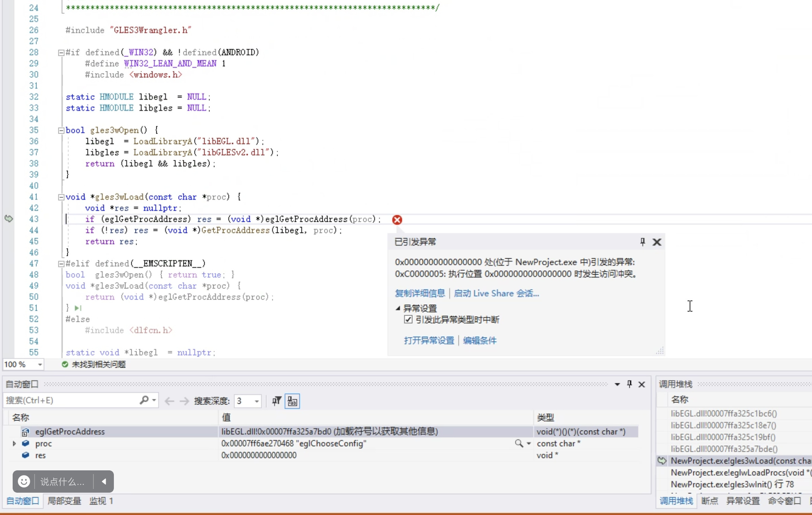Toggle the pin filter icon in the Autos toolbar
The height and width of the screenshot is (515, 812).
(276, 401)
